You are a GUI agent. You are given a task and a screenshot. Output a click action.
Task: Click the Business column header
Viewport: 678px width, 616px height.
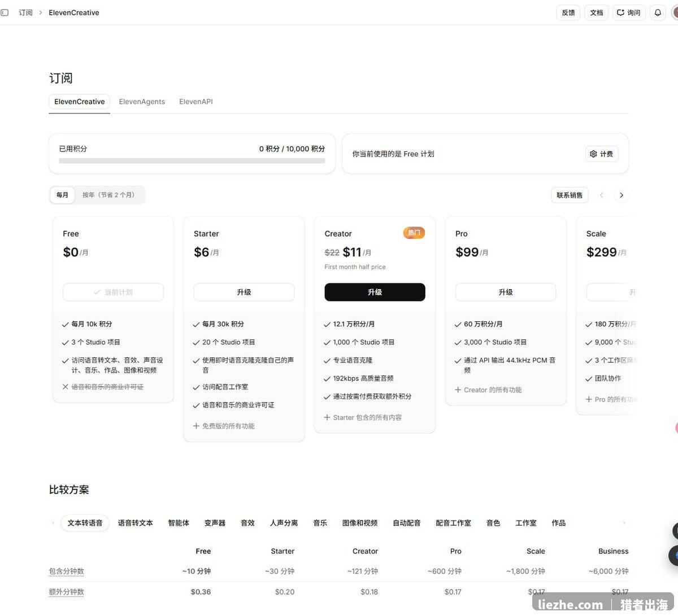tap(613, 551)
